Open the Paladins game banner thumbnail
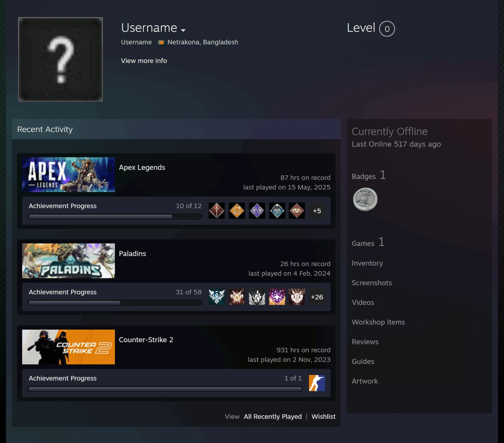Image resolution: width=504 pixels, height=443 pixels. (69, 261)
